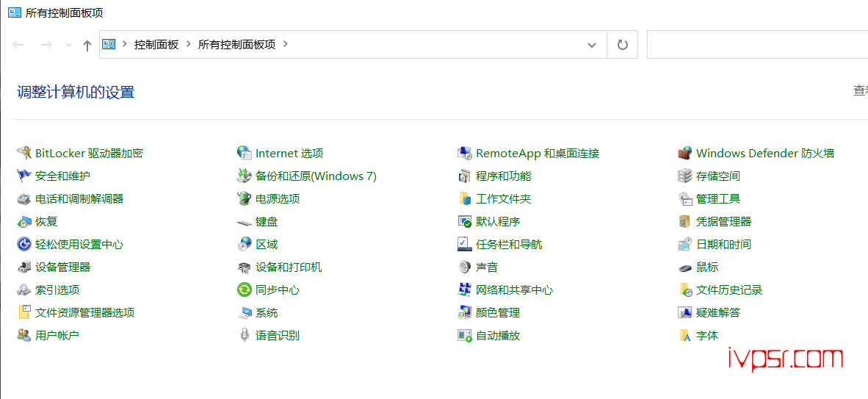868x399 pixels.
Task: Click the Internet 选项 globe icon
Action: 244,153
